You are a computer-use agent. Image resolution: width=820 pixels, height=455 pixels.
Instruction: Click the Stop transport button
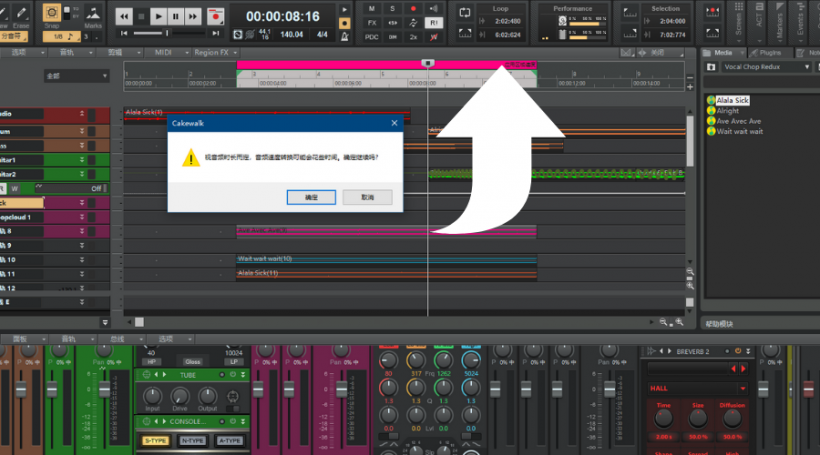[141, 17]
